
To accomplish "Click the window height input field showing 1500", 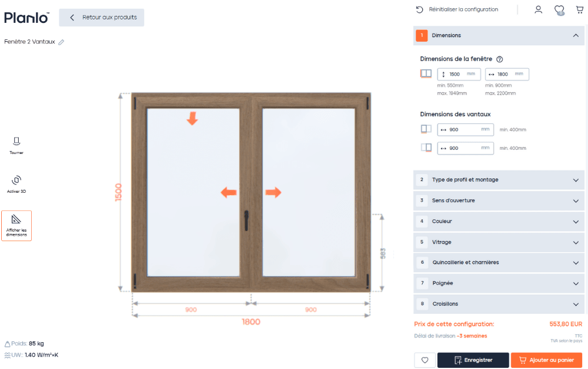I will (x=457, y=74).
